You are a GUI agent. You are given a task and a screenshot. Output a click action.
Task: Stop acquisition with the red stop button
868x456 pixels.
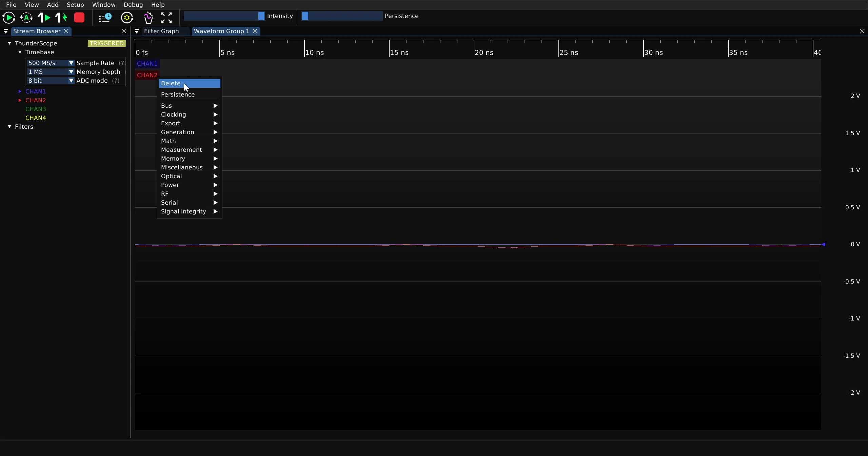(79, 18)
